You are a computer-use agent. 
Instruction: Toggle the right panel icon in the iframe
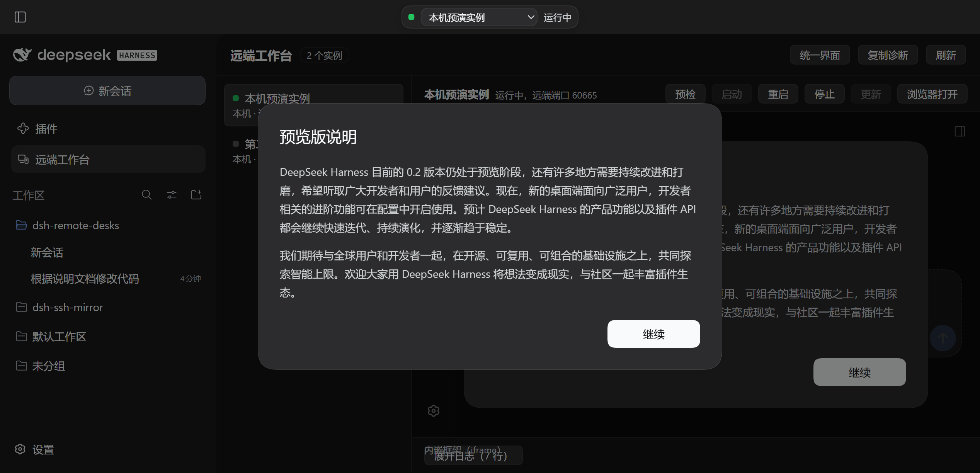tap(960, 131)
